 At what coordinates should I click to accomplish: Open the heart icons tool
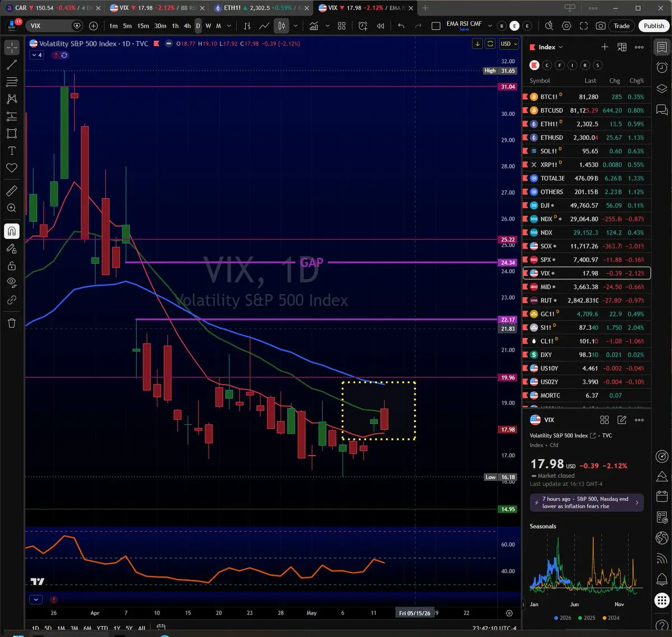coord(12,168)
